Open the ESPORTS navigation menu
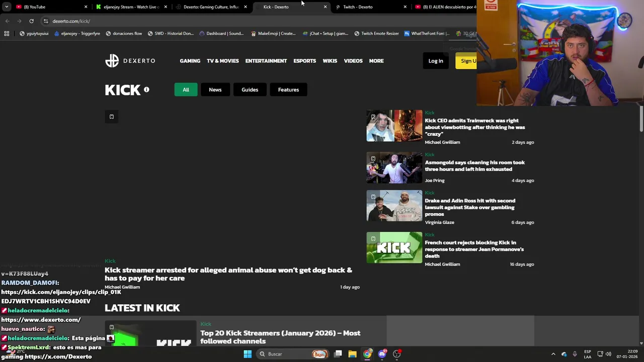Screen dimensions: 644x362 click(305, 61)
